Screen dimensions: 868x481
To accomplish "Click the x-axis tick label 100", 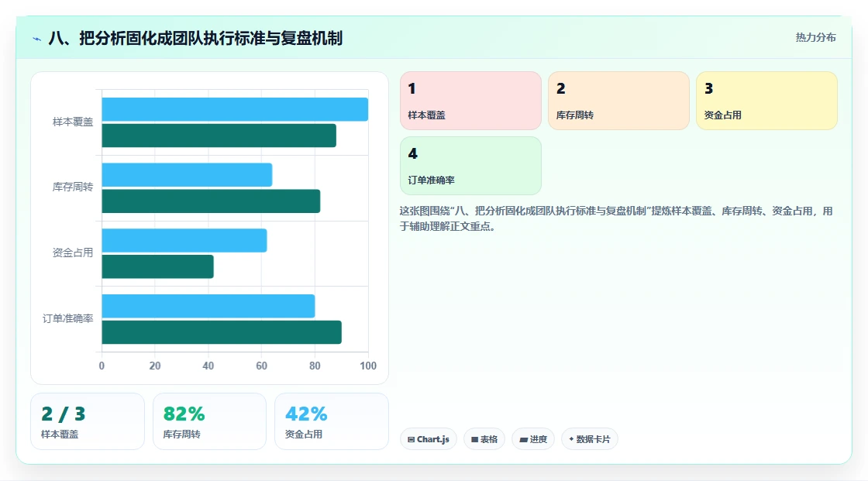I will click(368, 366).
